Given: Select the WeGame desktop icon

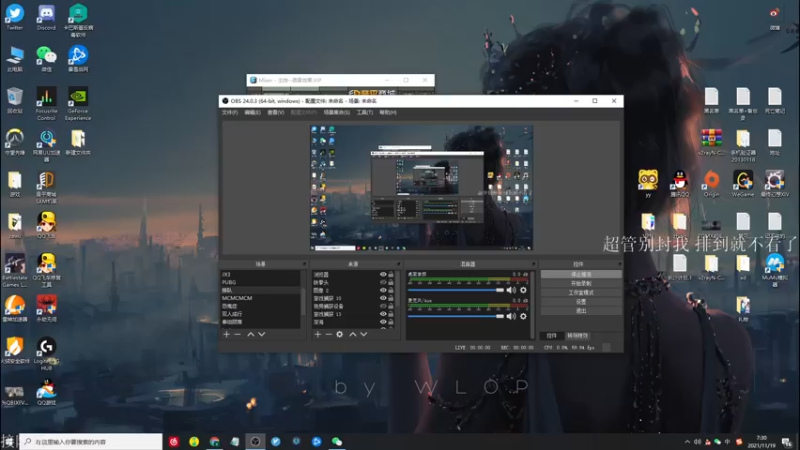Looking at the screenshot, I should point(743,184).
